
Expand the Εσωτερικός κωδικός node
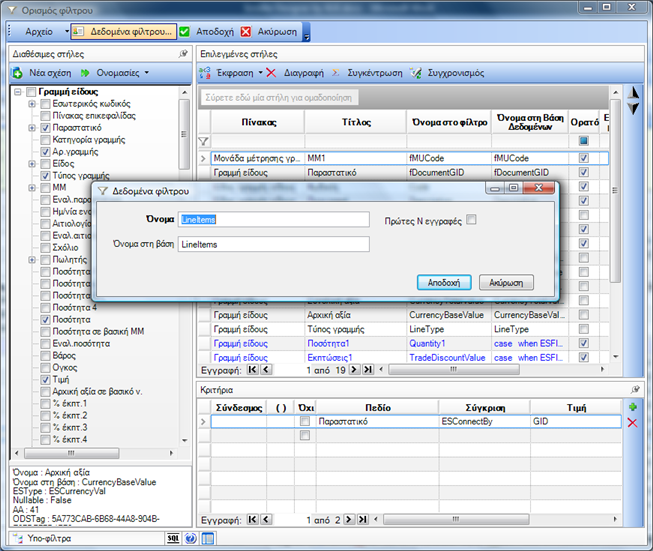point(32,104)
